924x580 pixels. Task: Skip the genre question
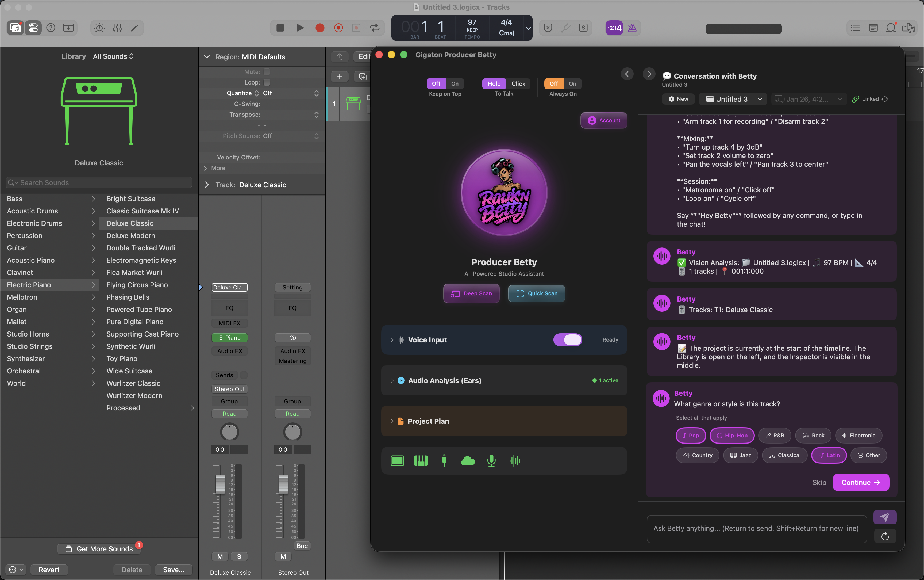[819, 483]
